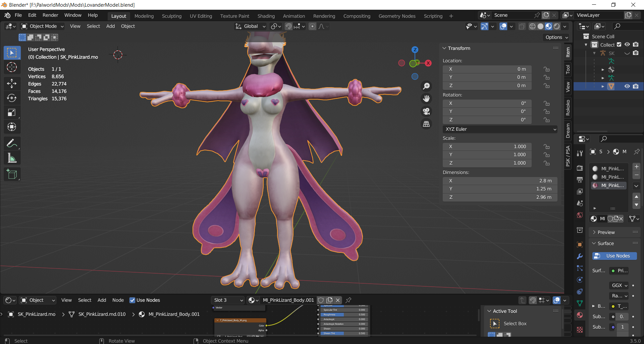Open the Texture properties checker tab
The image size is (644, 344).
(580, 330)
